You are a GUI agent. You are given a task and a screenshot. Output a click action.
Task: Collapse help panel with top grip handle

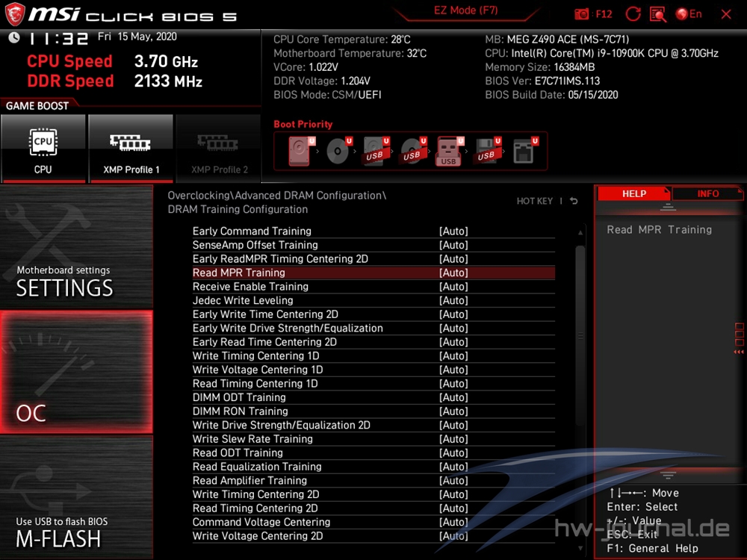pyautogui.click(x=668, y=207)
